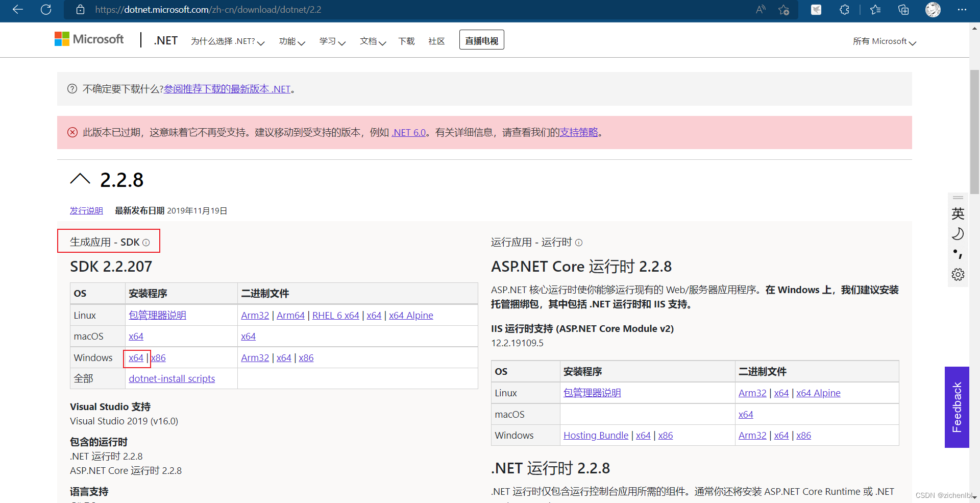Expand the 学习 dropdown menu
Viewport: 980px width, 503px height.
332,41
